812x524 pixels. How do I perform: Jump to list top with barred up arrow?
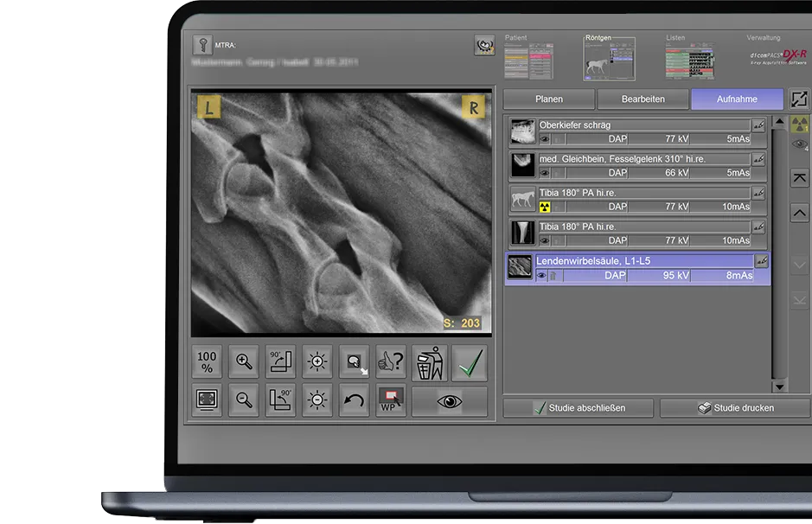(800, 178)
